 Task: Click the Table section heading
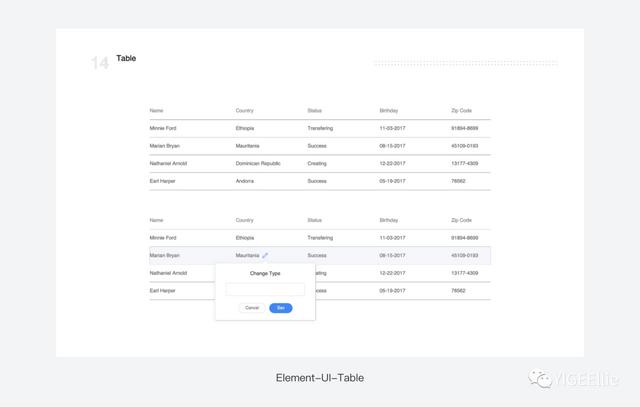click(126, 58)
